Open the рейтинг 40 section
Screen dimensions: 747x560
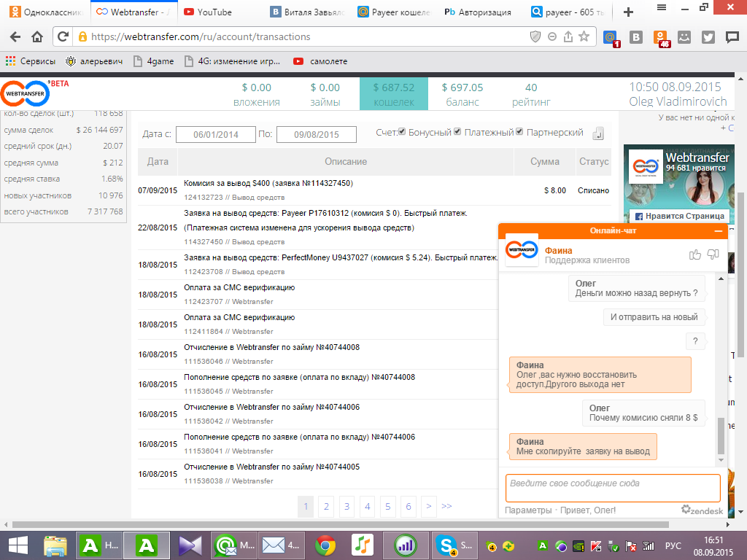click(x=531, y=94)
